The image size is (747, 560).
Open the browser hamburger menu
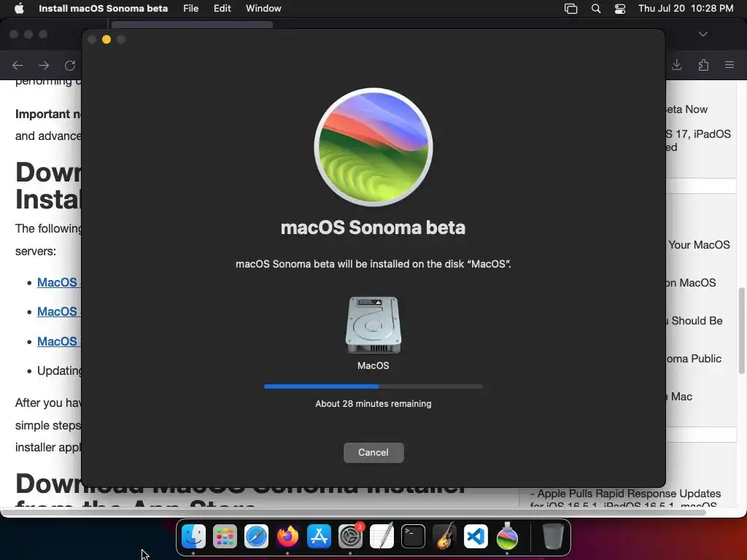click(729, 65)
